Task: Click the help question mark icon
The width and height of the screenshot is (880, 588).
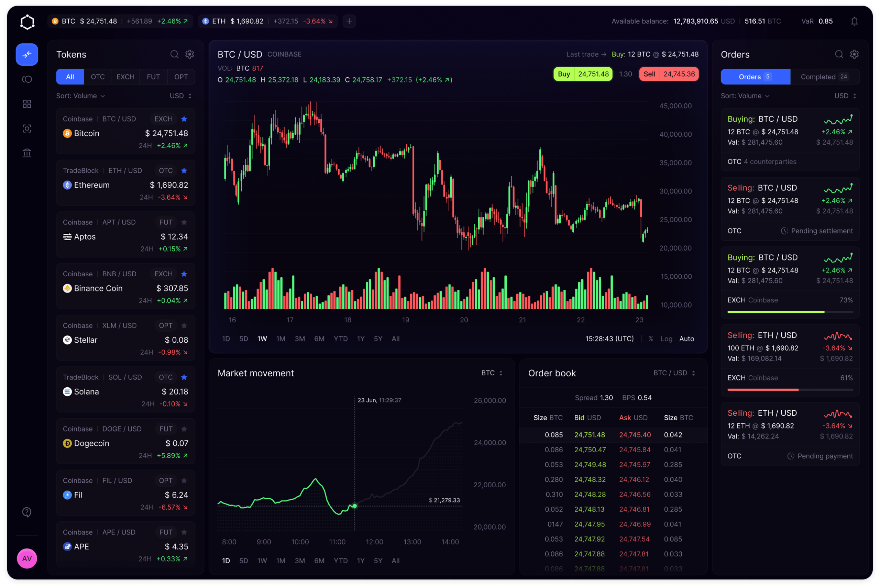Action: click(x=27, y=512)
